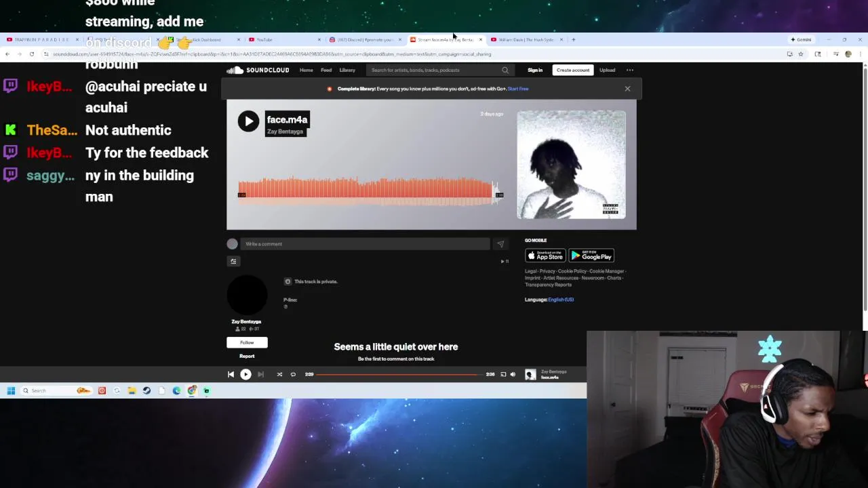Open the Feed menu item

pyautogui.click(x=326, y=70)
